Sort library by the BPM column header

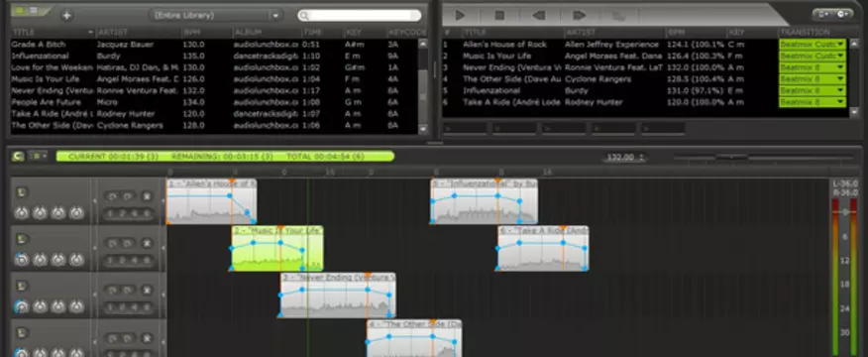tap(207, 32)
